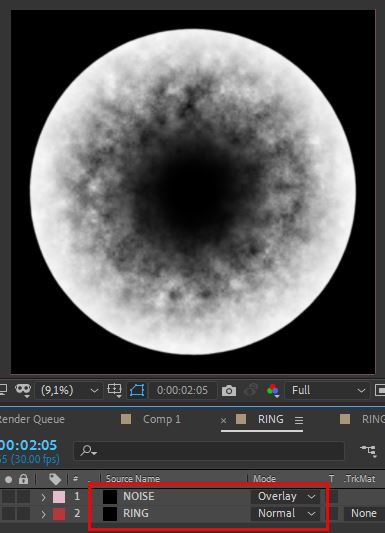Click the timeline layer search input field

pyautogui.click(x=209, y=451)
